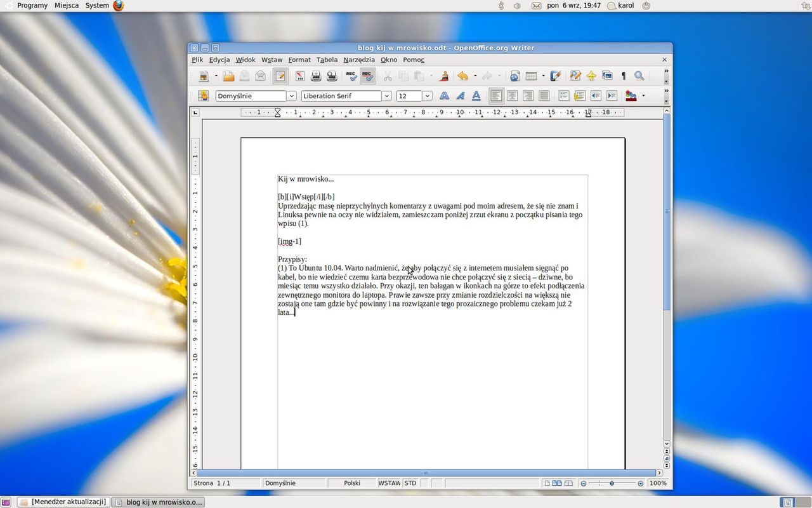This screenshot has height=508, width=812.
Task: Toggle Numbering list icon
Action: (x=563, y=96)
